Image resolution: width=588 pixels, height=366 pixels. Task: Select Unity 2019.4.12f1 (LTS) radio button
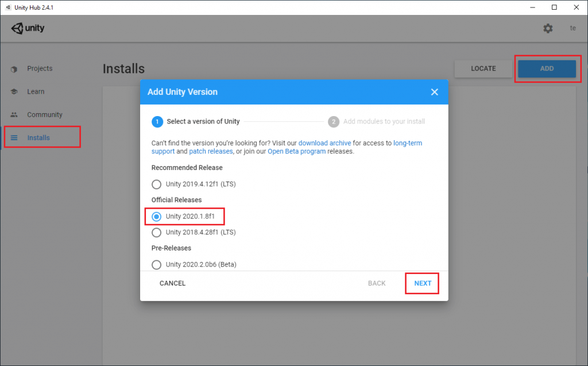[x=156, y=184]
